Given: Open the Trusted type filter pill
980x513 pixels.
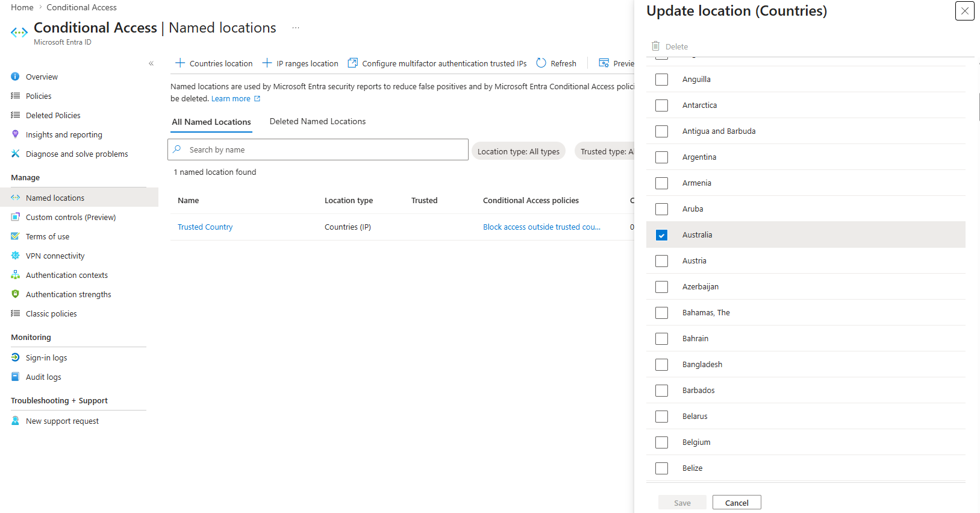Looking at the screenshot, I should (605, 151).
